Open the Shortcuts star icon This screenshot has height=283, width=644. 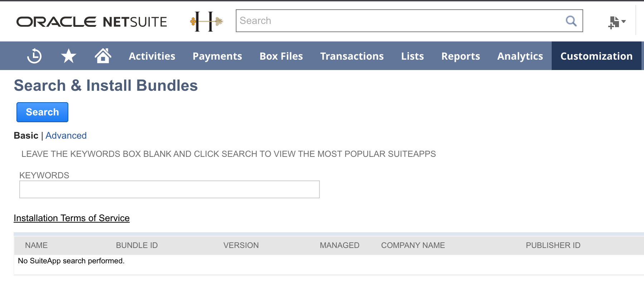click(x=68, y=56)
